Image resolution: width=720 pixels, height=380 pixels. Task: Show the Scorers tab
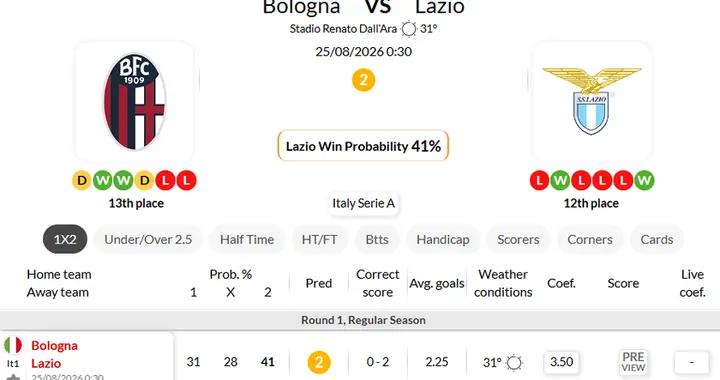click(x=518, y=239)
